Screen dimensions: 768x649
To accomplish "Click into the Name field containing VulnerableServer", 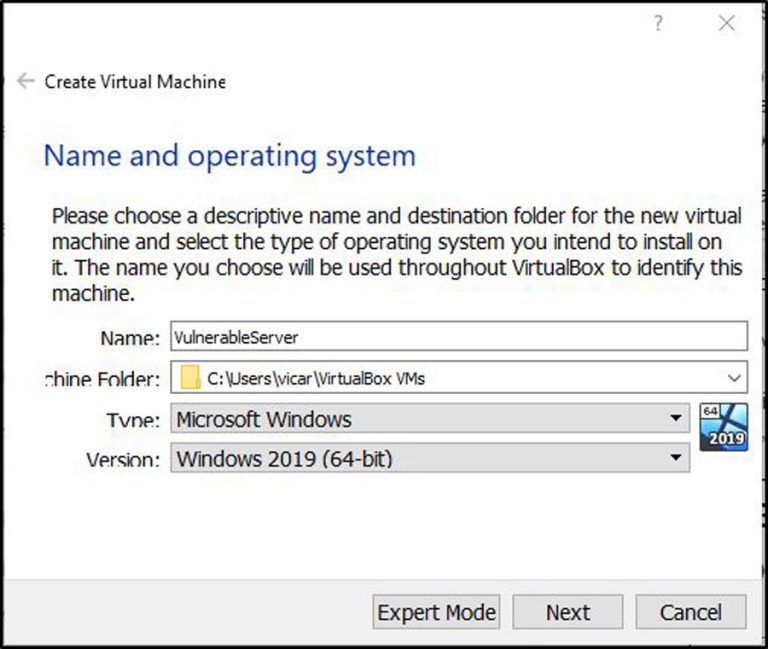I will 458,337.
